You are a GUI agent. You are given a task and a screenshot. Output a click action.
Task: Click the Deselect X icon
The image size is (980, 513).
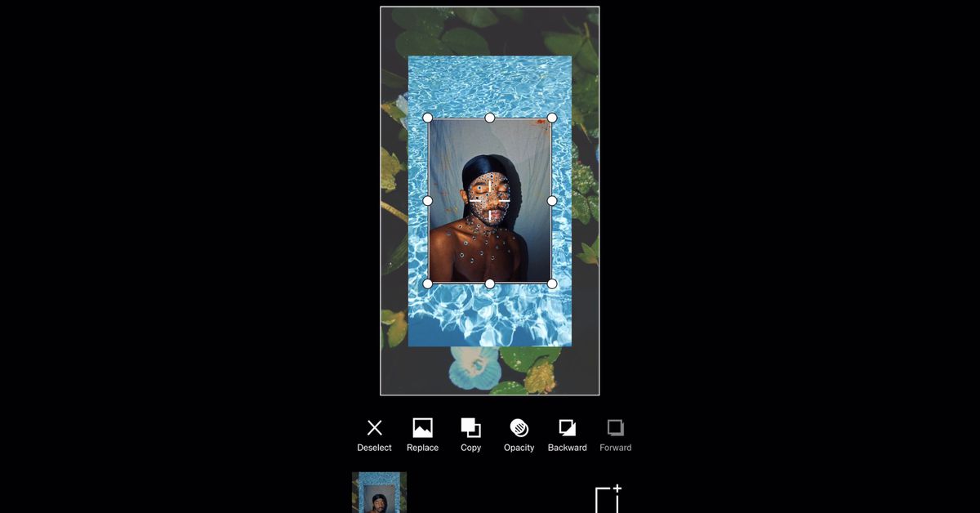coord(374,428)
